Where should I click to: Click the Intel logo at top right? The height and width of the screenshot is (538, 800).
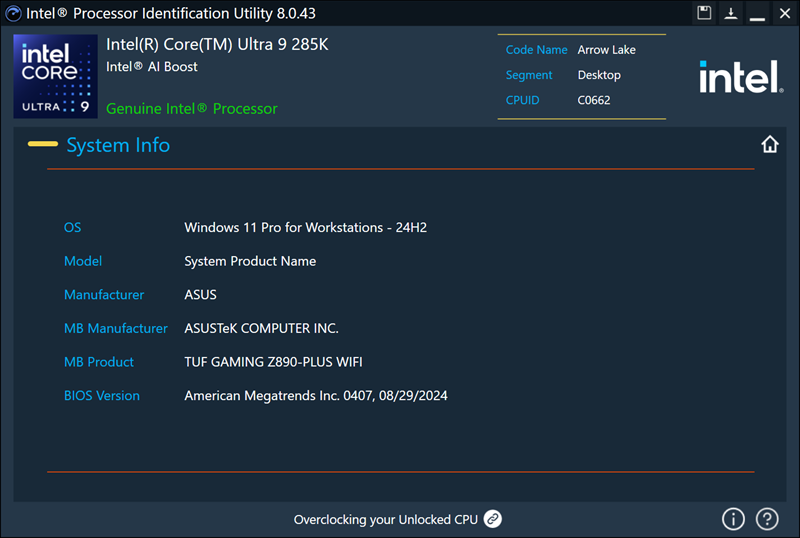tap(741, 77)
